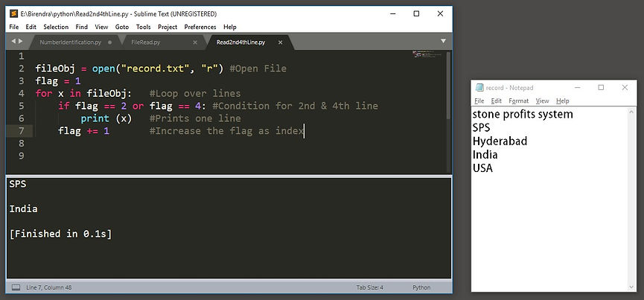Click 'stone profits system' line in Notepad
Screen dimensions: 644x300
pos(523,114)
